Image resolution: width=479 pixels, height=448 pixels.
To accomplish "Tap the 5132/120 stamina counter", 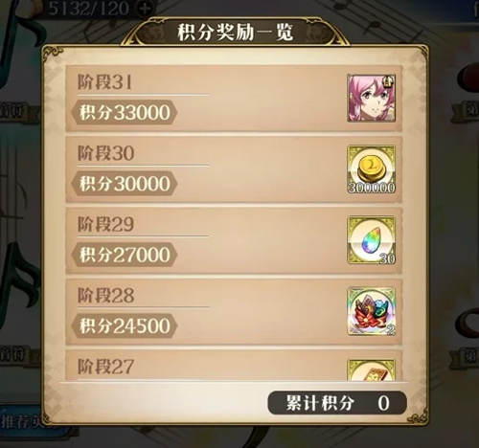I will coord(89,9).
